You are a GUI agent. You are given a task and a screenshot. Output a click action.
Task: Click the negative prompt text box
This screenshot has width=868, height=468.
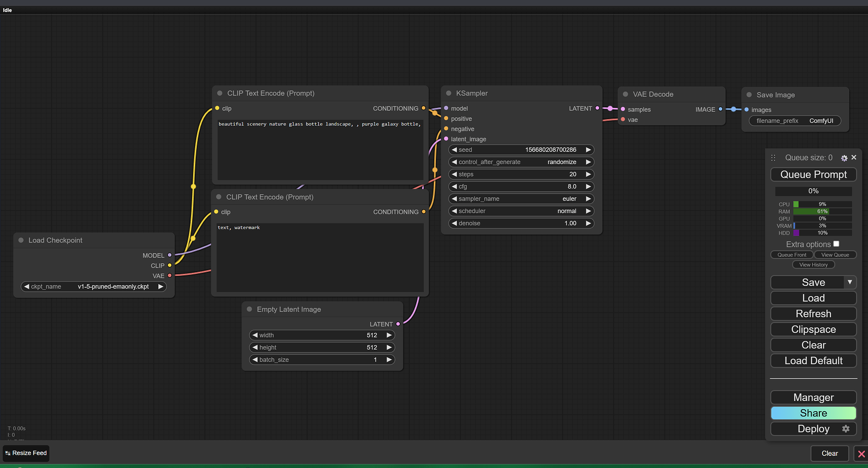(x=320, y=257)
